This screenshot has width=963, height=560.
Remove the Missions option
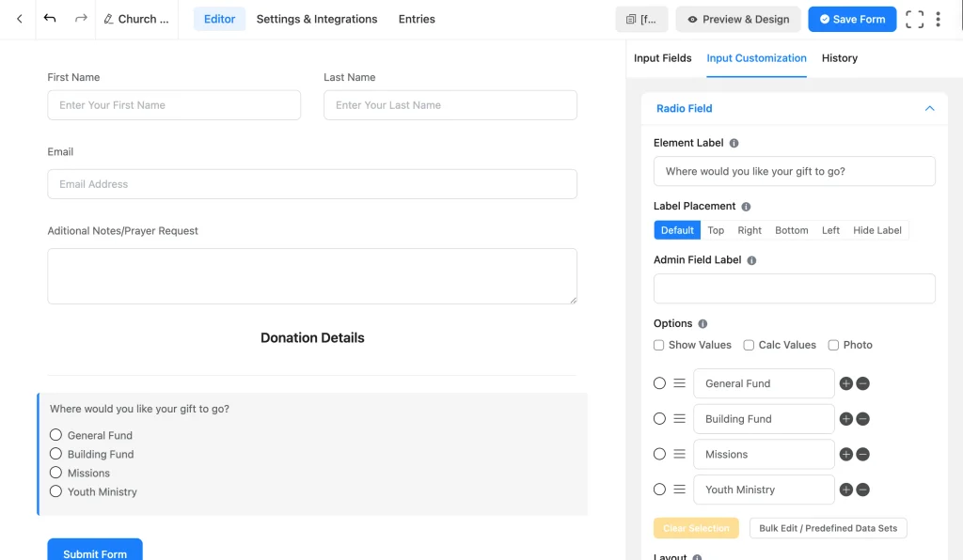click(863, 455)
